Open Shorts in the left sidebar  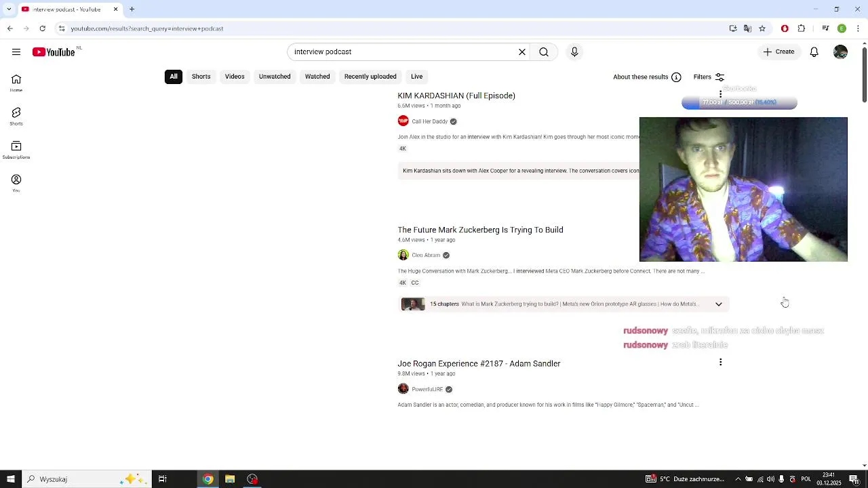(x=16, y=117)
